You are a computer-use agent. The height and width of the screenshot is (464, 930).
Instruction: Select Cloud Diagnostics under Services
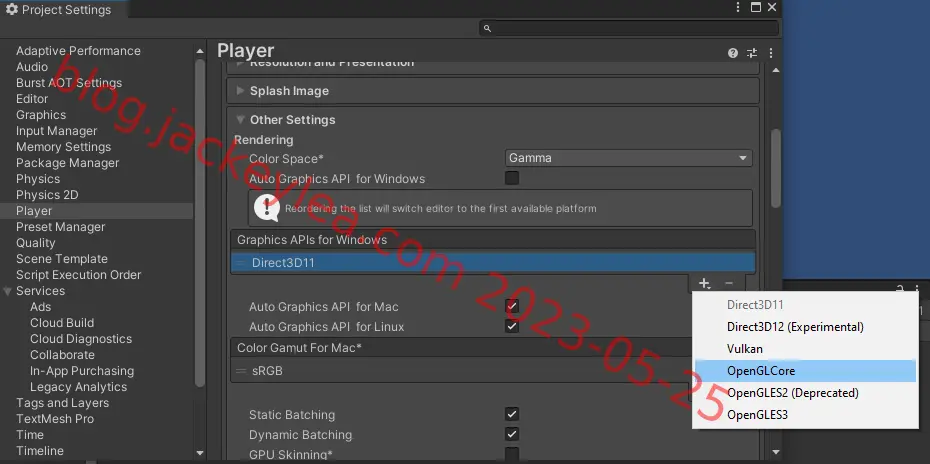[81, 339]
